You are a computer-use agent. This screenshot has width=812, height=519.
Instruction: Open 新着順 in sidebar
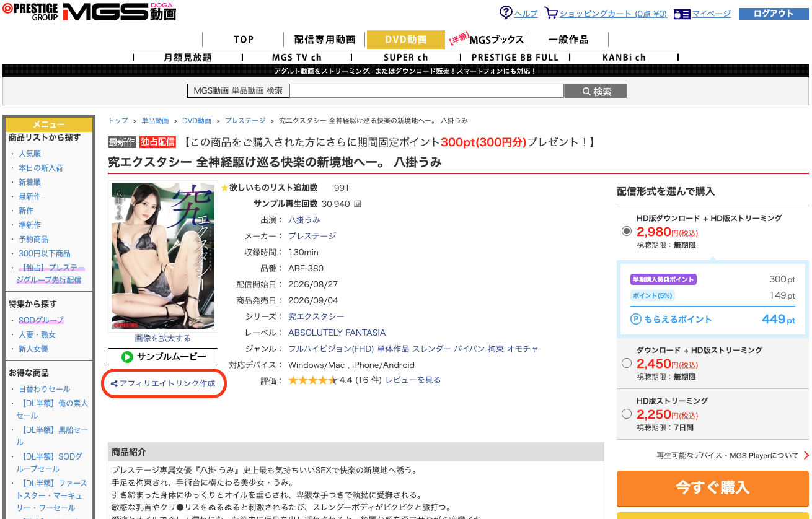30,182
